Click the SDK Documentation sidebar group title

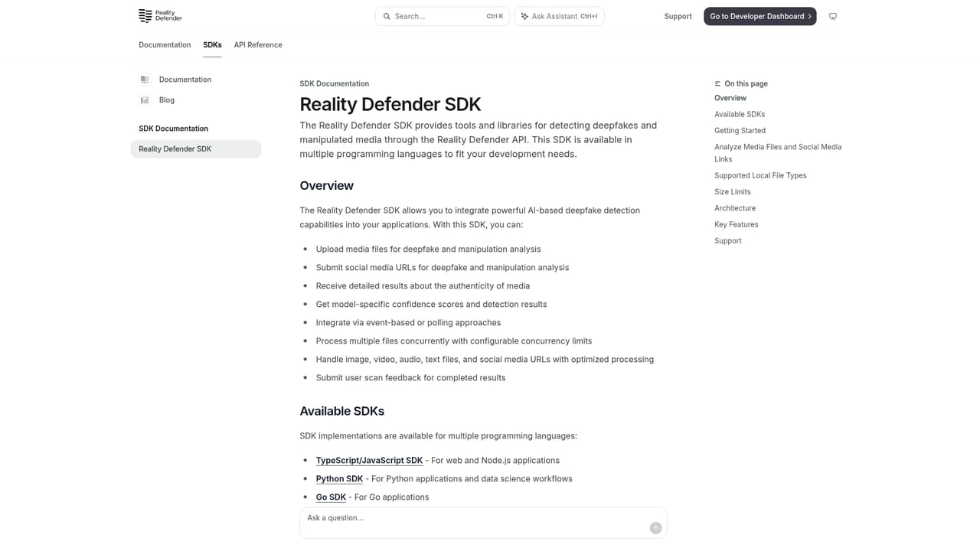[x=173, y=129]
